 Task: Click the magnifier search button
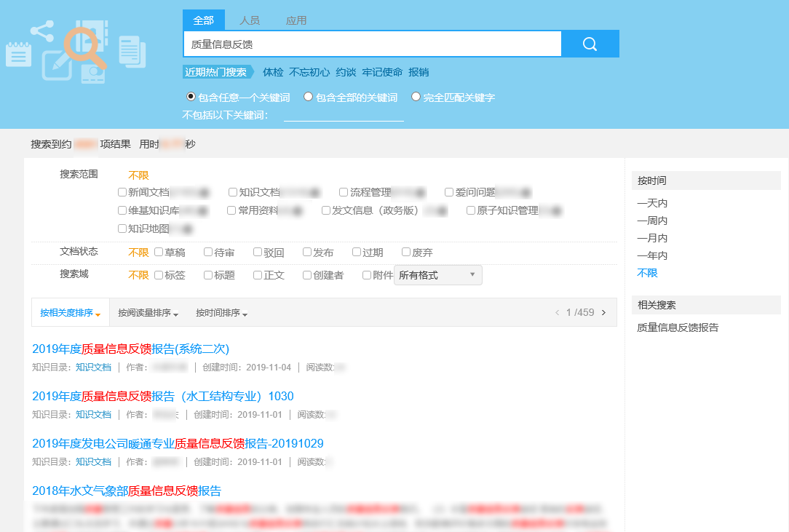(590, 44)
